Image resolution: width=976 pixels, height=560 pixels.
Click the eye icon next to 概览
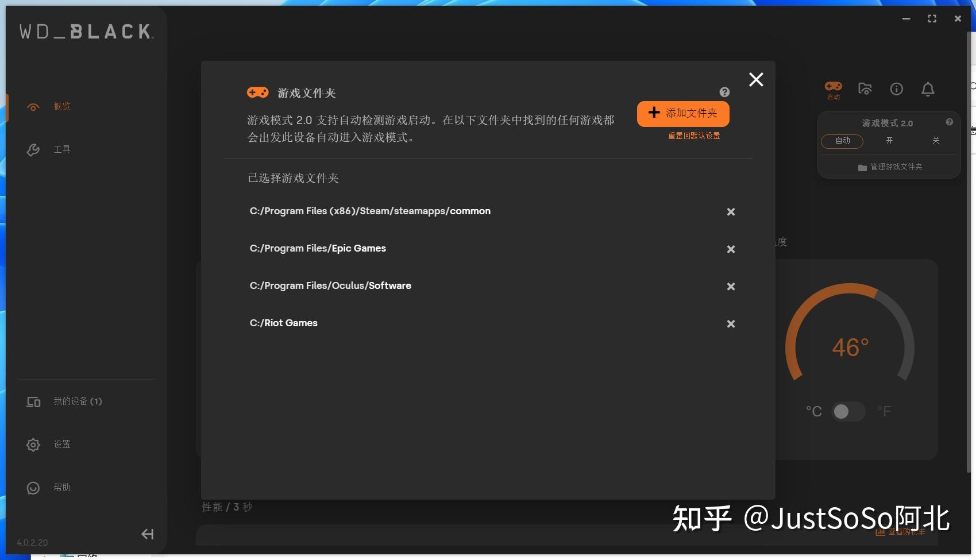(x=33, y=107)
